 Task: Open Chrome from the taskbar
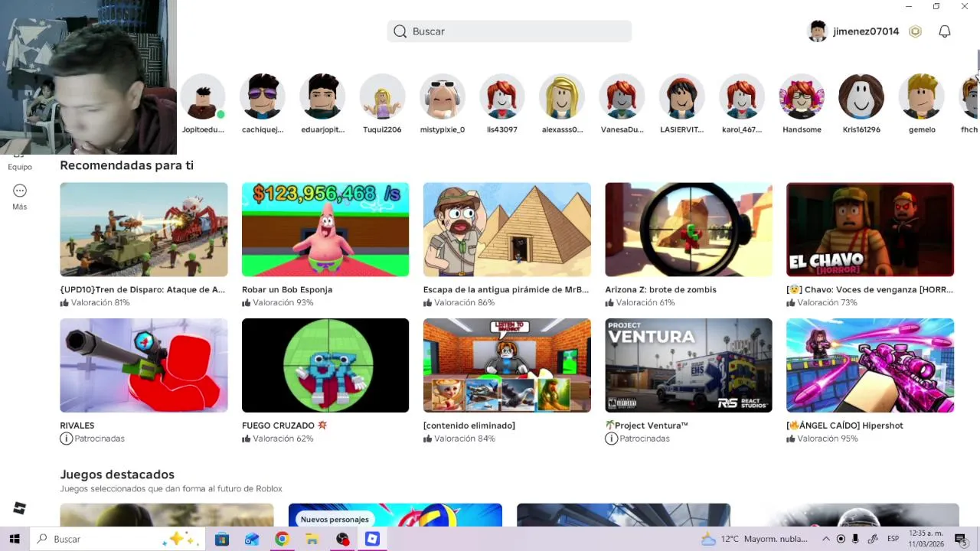pos(282,539)
